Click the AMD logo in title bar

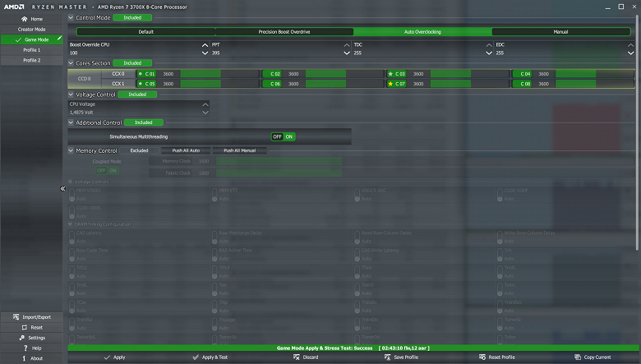click(x=14, y=7)
